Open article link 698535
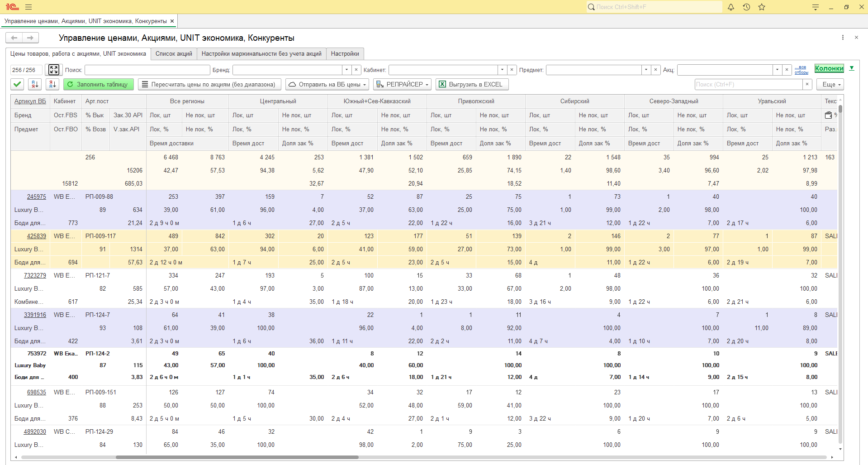The width and height of the screenshot is (868, 465). (x=36, y=393)
